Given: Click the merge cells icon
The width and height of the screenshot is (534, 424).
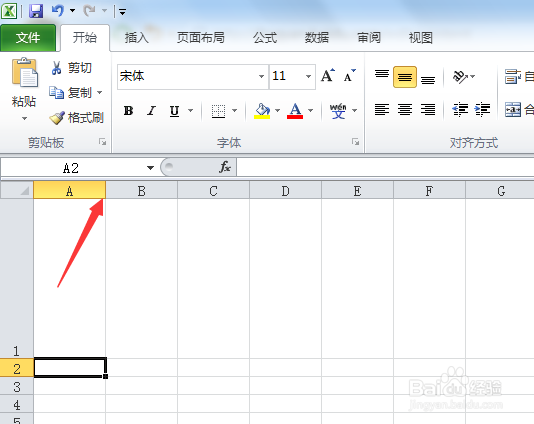Looking at the screenshot, I should tap(513, 110).
